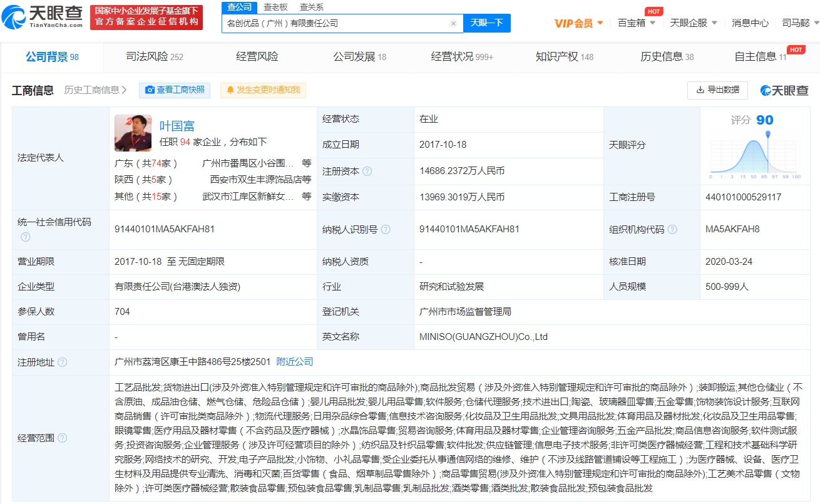
Task: Click the red 官方备案企业征信机构 badge
Action: [146, 18]
